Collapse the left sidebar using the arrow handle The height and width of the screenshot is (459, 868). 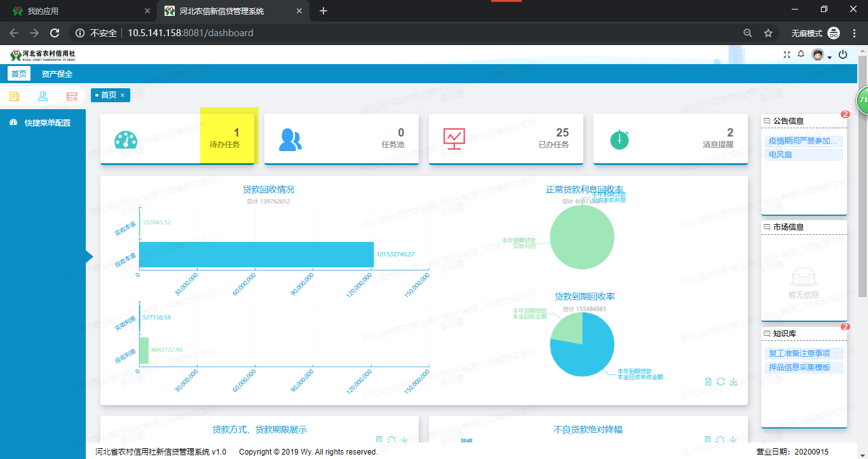89,256
